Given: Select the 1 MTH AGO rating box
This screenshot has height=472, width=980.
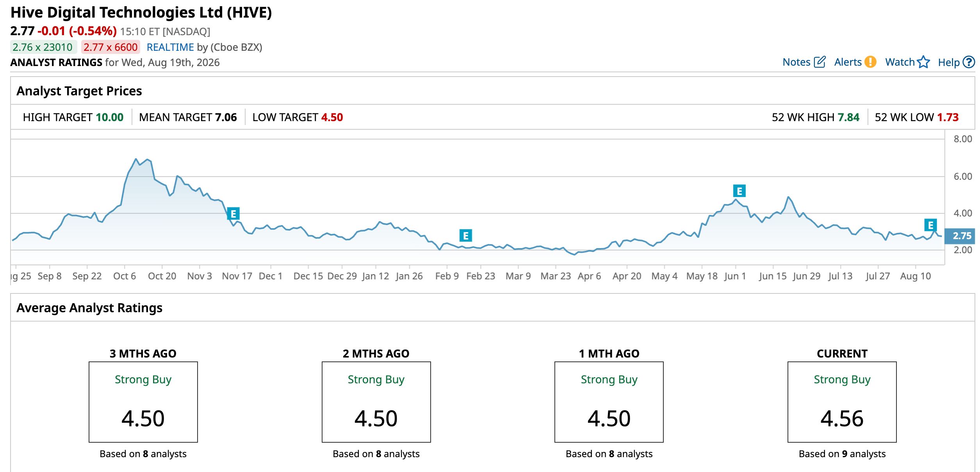Looking at the screenshot, I should (609, 402).
